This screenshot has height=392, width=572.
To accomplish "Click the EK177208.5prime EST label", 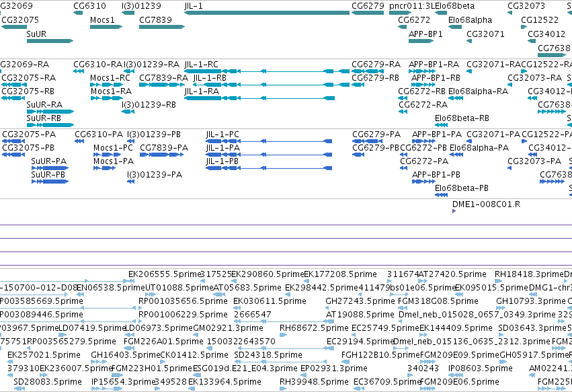I will pos(340,274).
